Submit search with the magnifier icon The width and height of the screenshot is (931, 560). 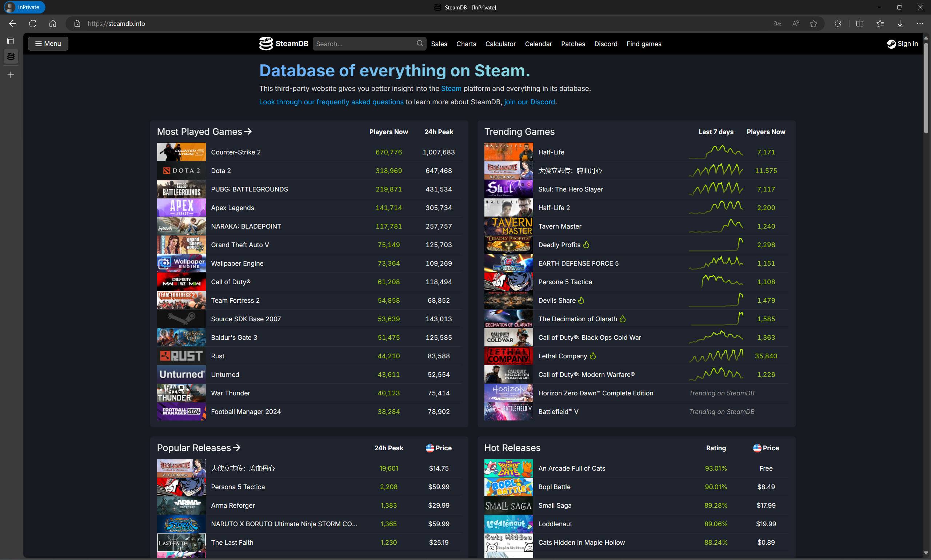pos(420,43)
